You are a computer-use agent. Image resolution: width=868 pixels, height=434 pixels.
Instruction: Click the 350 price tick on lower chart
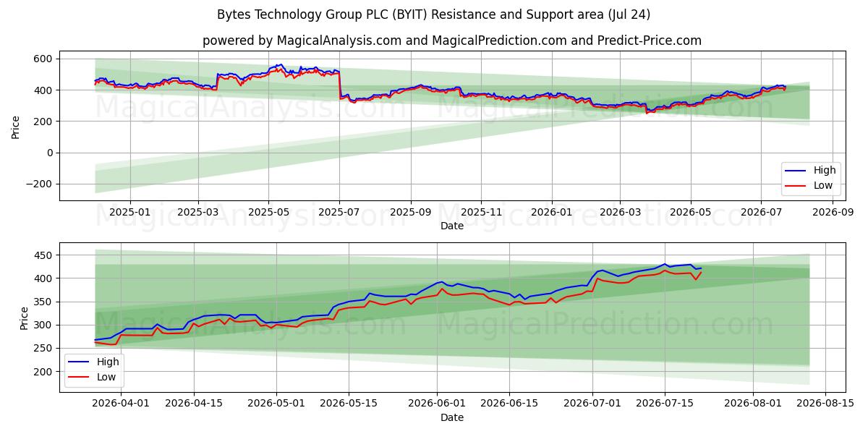coord(42,302)
